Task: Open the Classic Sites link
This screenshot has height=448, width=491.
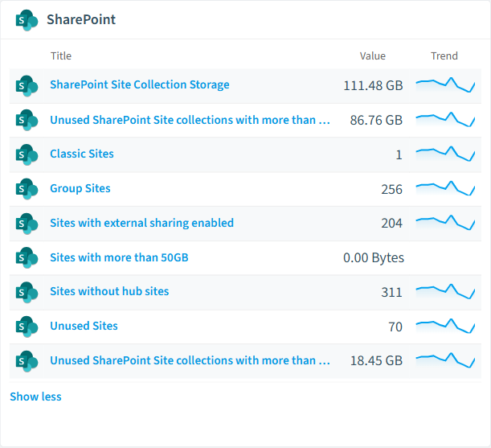Action: coord(82,154)
